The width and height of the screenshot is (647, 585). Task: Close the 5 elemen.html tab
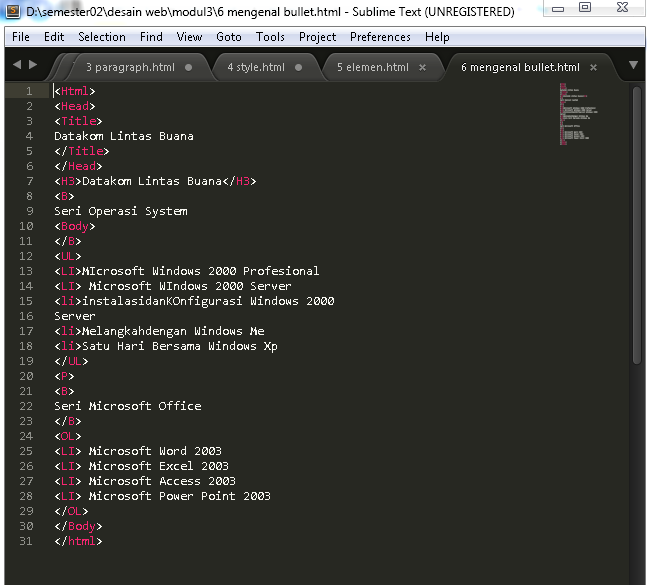pyautogui.click(x=422, y=68)
